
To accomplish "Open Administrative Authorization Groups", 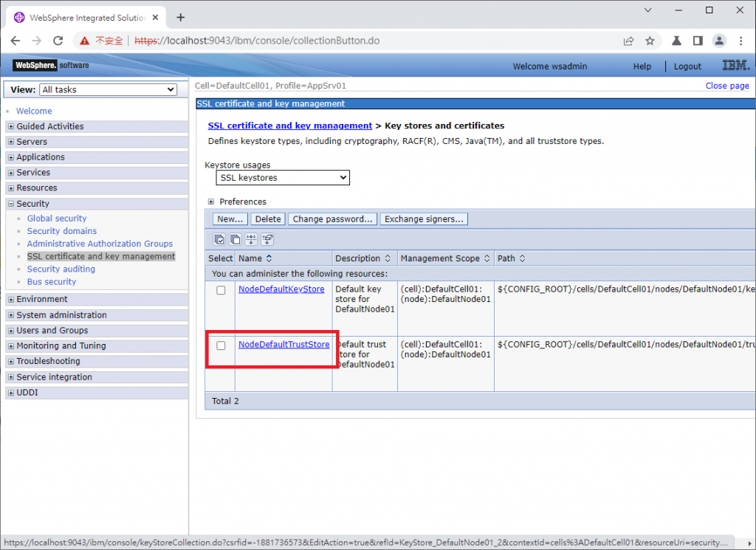I will pos(100,244).
